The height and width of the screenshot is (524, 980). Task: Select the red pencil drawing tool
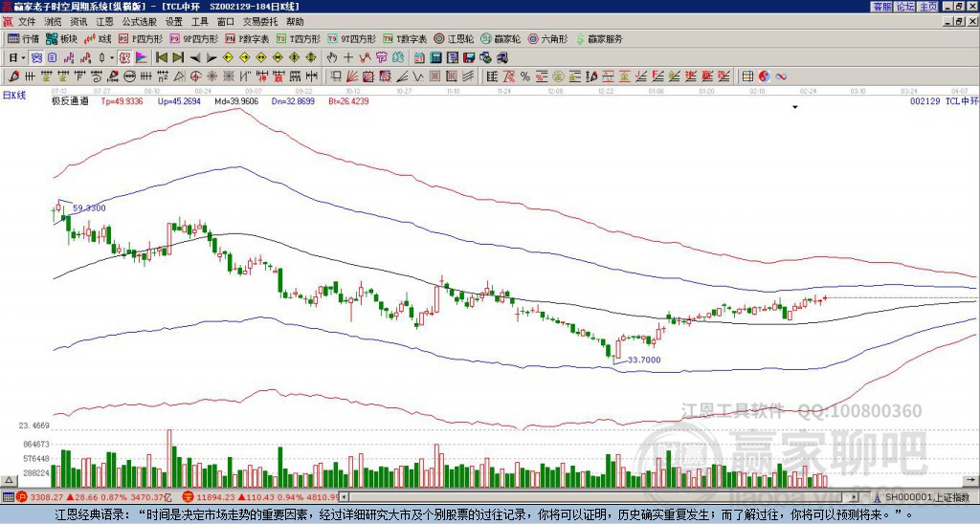12,76
